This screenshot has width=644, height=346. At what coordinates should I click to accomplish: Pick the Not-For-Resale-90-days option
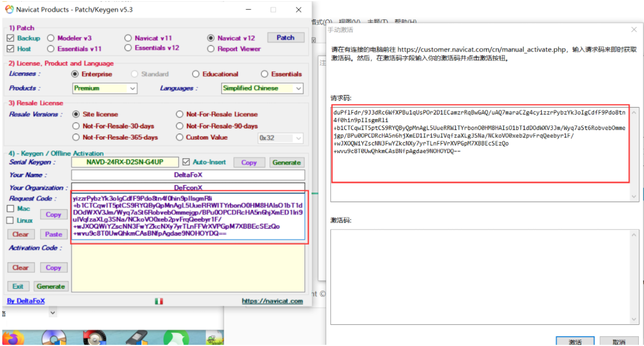coord(179,126)
